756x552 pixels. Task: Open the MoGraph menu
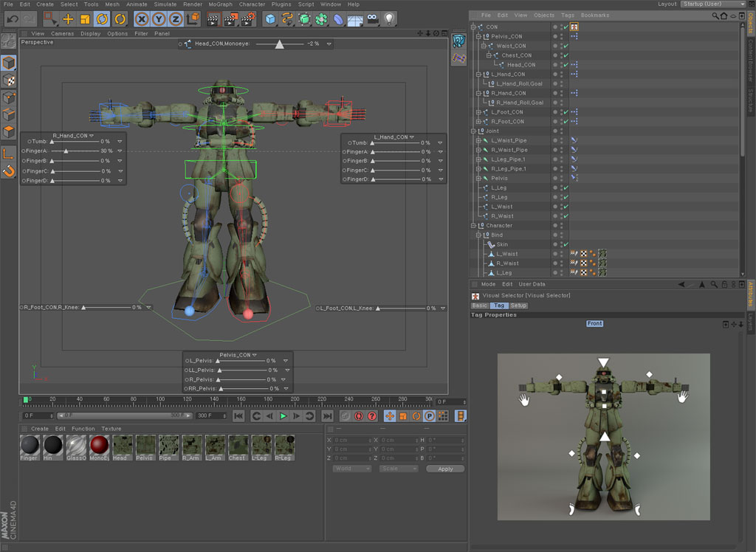coord(220,4)
